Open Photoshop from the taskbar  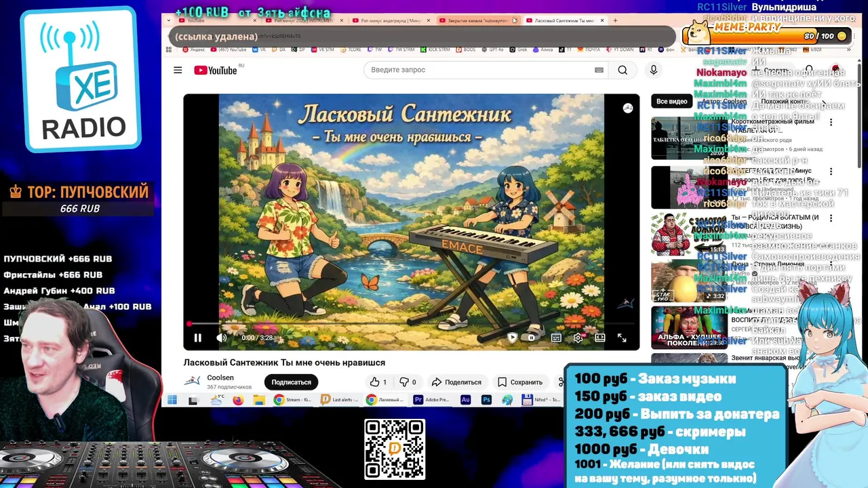click(x=486, y=400)
